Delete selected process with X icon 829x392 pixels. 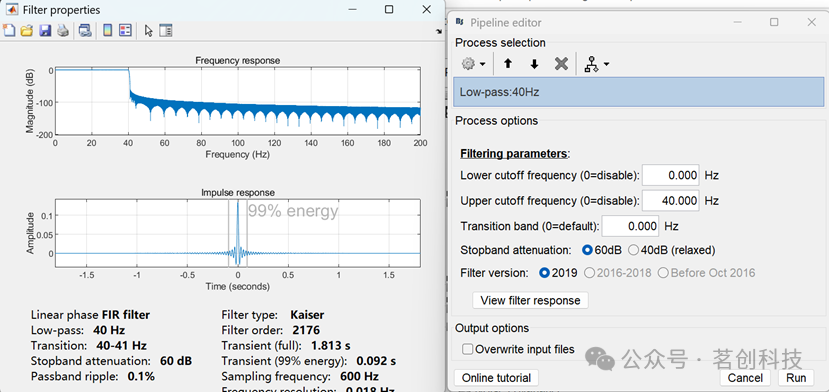tap(561, 64)
